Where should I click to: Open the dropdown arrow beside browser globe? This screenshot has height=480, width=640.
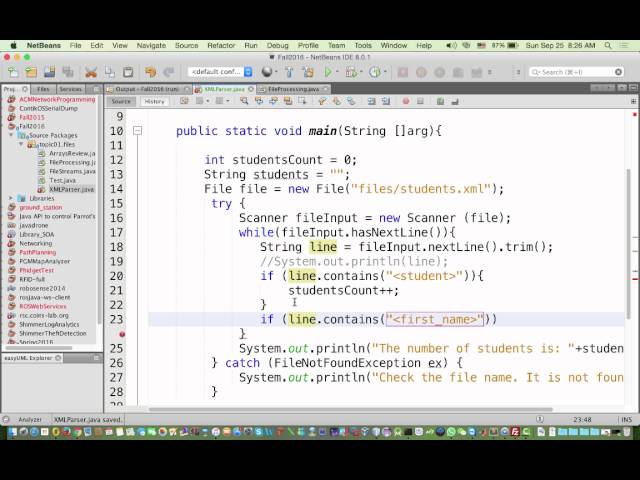tap(276, 72)
